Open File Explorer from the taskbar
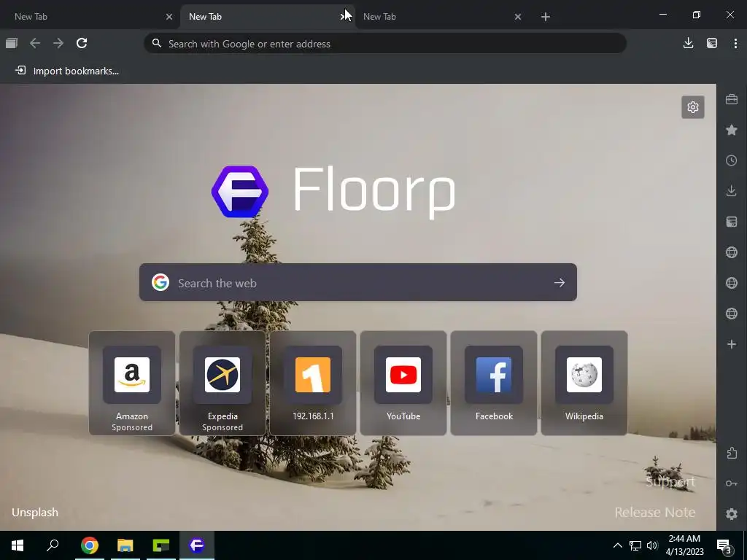 coord(125,545)
